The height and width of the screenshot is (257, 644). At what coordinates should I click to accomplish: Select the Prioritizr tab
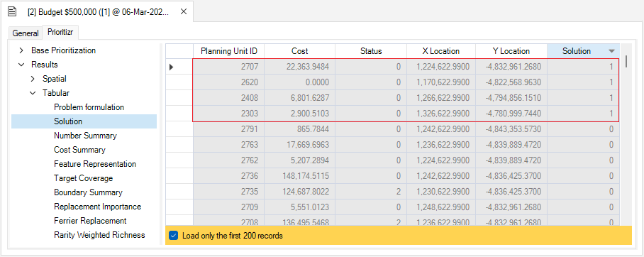(x=60, y=32)
